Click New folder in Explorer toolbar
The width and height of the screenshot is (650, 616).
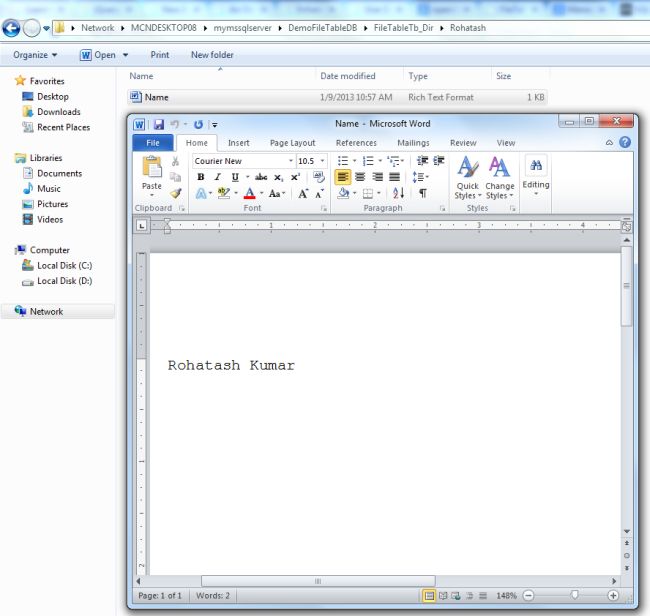[x=212, y=55]
